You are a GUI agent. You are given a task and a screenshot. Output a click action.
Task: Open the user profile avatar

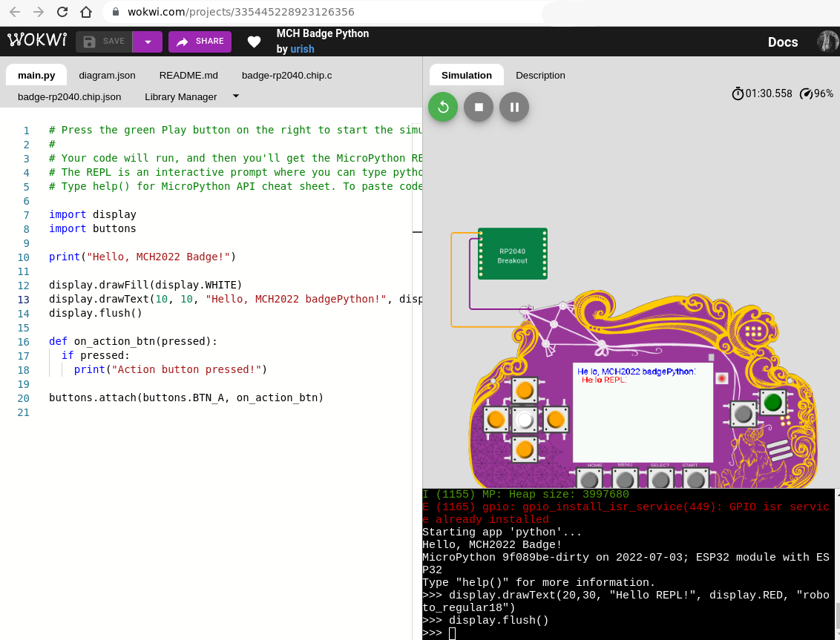(x=827, y=41)
